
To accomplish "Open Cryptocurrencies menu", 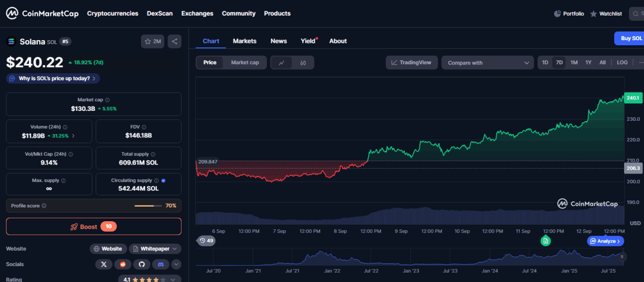I will click(x=113, y=14).
